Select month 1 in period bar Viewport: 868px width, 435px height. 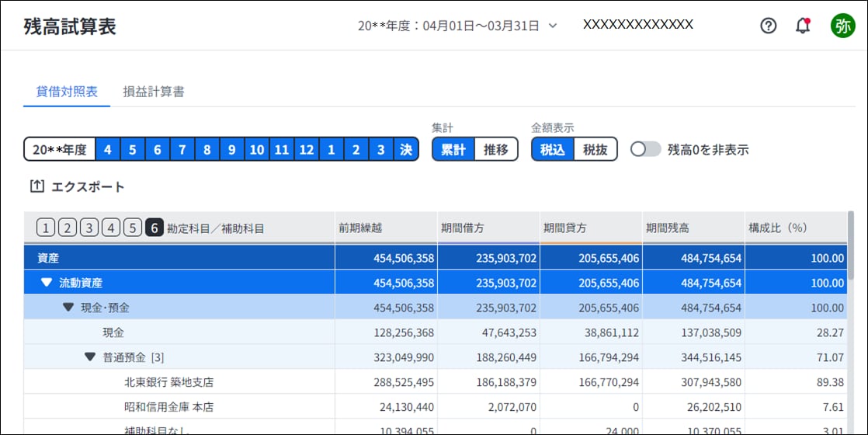pos(331,150)
